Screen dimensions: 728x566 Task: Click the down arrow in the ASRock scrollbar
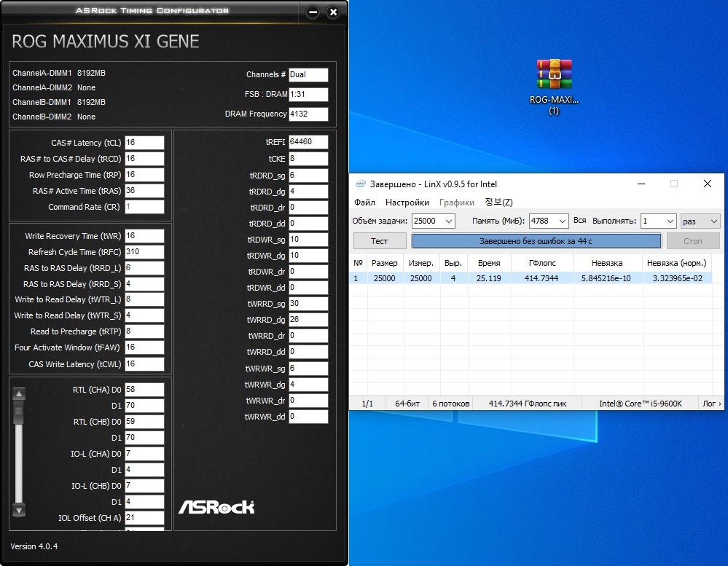tap(19, 511)
